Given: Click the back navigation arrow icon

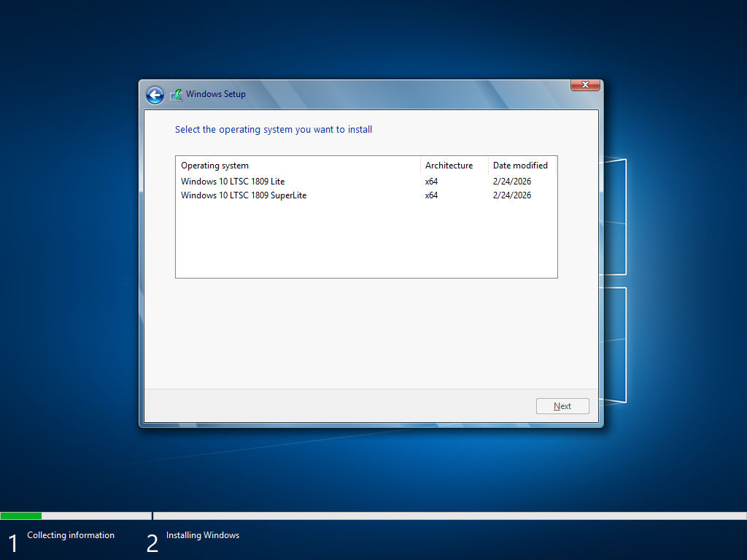Looking at the screenshot, I should pyautogui.click(x=155, y=95).
